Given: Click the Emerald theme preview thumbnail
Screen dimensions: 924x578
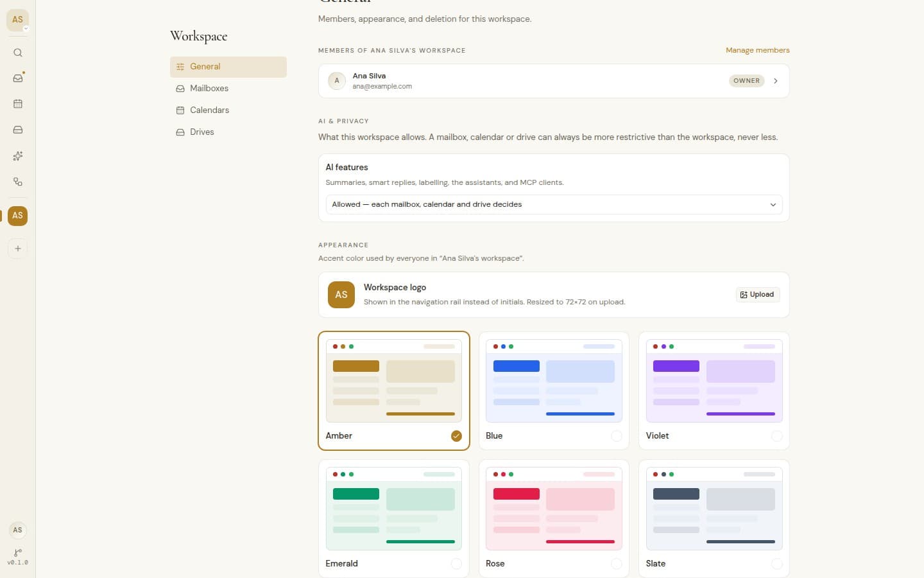Looking at the screenshot, I should coord(394,509).
